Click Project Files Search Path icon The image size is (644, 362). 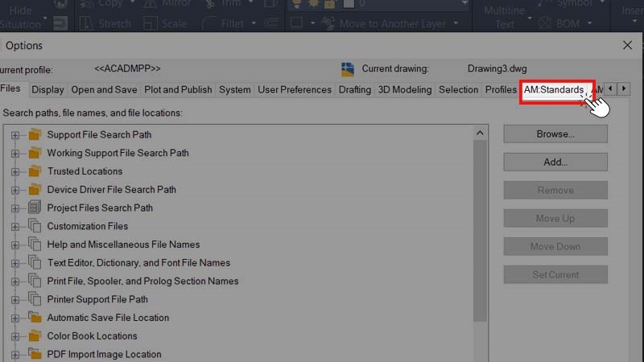(x=35, y=208)
